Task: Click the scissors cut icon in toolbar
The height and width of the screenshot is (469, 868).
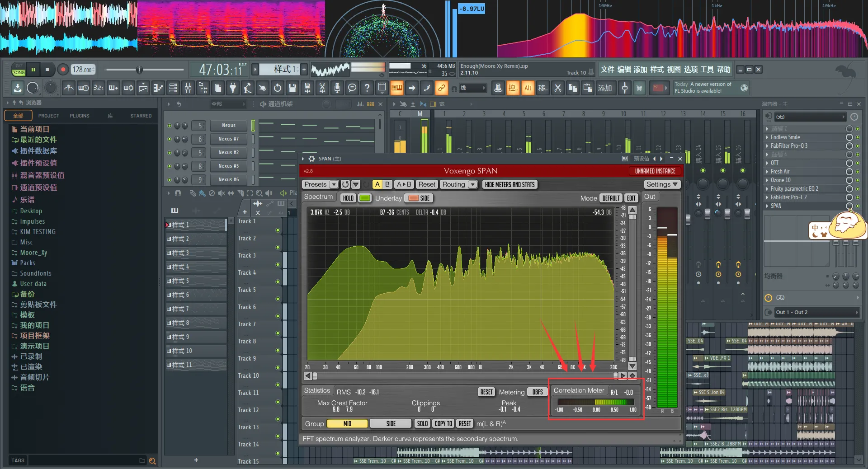Action: point(558,88)
